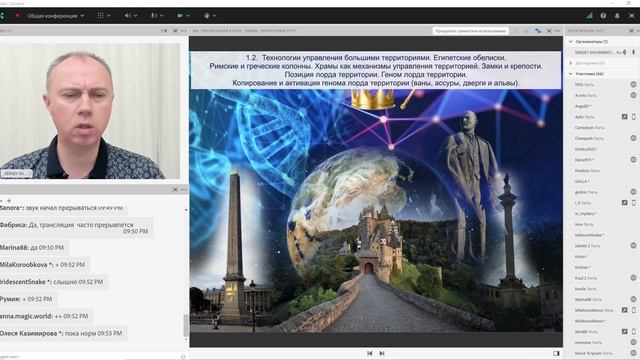Click the status icon in Marina88's attendee row
Screen dimensions: 640x360
(633, 299)
